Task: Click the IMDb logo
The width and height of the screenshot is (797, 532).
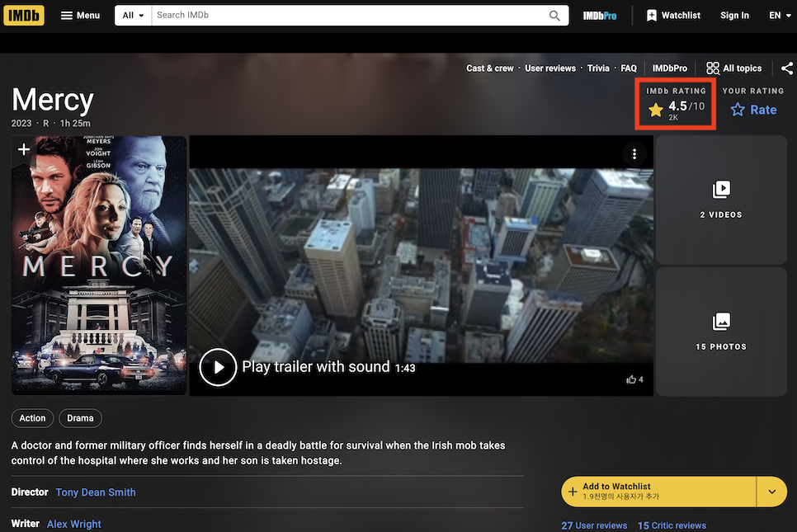Action: pos(24,15)
